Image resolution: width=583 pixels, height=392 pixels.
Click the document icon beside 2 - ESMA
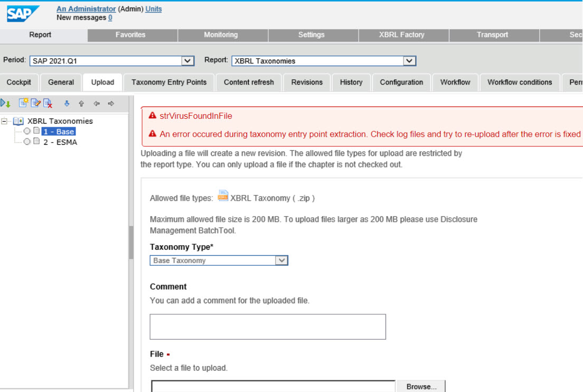click(x=36, y=142)
